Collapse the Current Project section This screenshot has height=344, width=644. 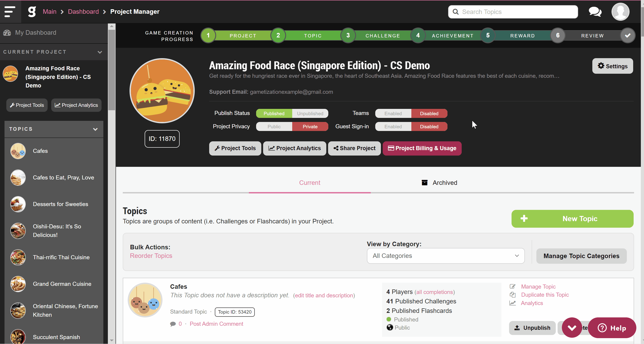(100, 52)
